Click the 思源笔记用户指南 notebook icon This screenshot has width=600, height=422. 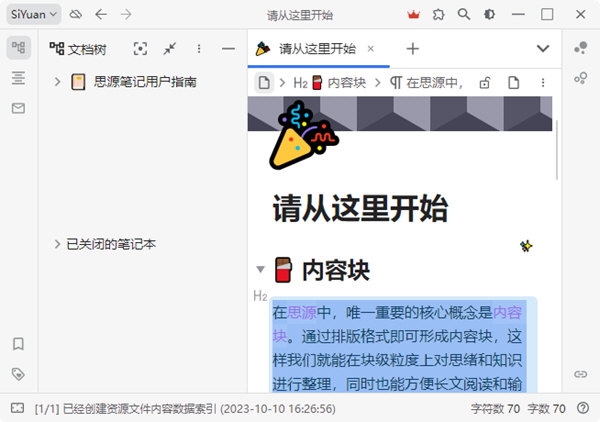point(78,81)
